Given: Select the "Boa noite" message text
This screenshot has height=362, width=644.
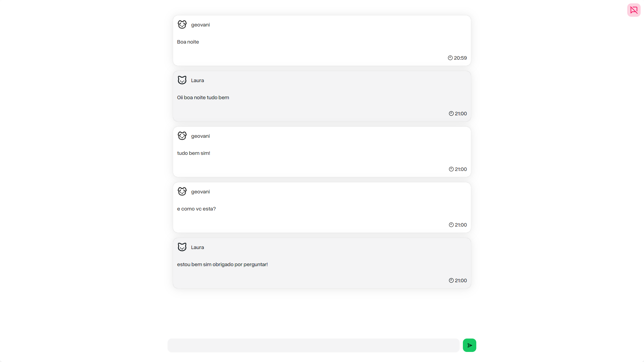Looking at the screenshot, I should coord(188,42).
